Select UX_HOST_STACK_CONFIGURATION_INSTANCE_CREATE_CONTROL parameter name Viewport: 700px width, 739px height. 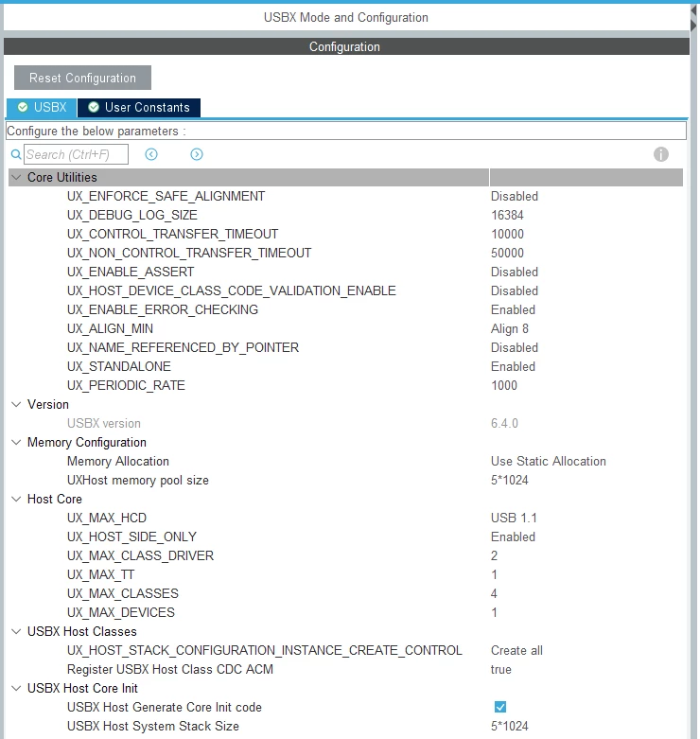[264, 650]
